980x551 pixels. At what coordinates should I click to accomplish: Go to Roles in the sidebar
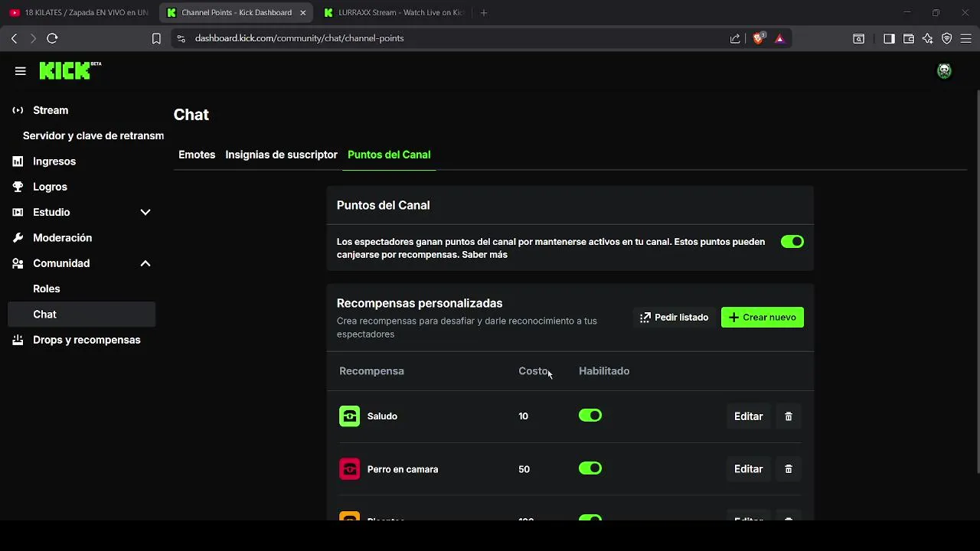47,289
